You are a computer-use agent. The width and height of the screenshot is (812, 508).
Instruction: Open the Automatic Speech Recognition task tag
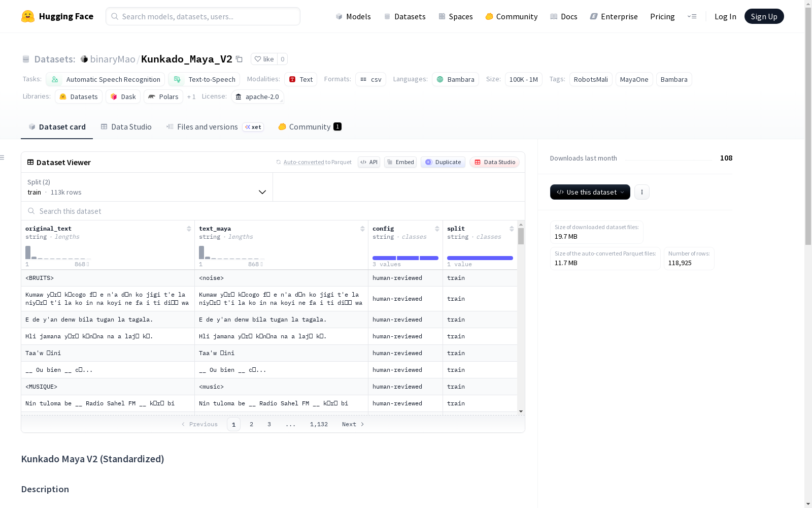(x=106, y=79)
